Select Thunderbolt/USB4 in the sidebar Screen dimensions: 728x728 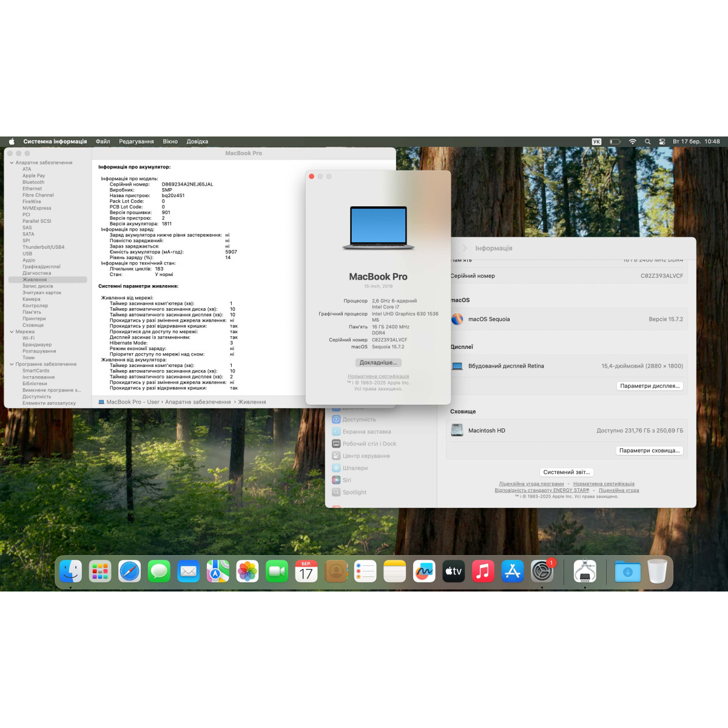(43, 247)
